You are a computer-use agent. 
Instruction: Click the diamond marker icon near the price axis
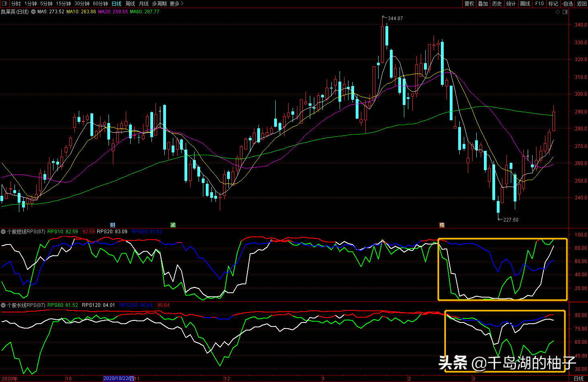click(x=558, y=12)
